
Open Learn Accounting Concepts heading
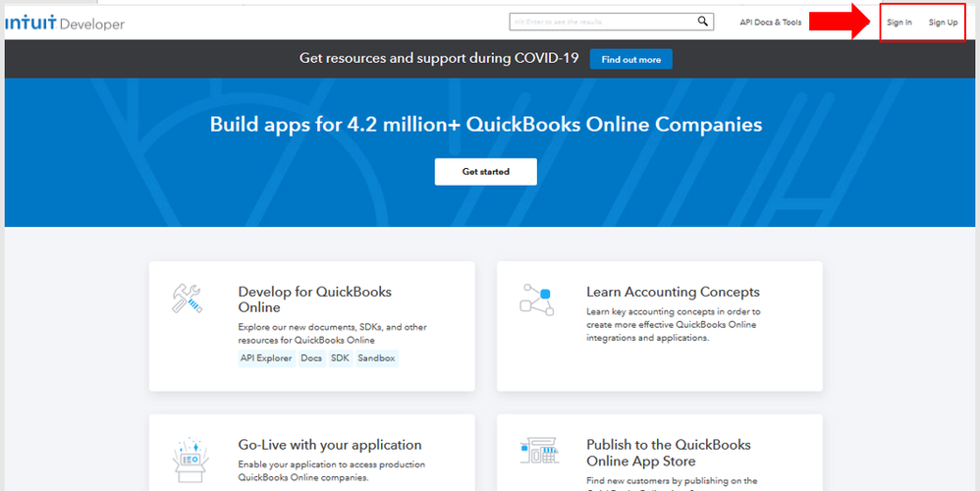(x=673, y=292)
